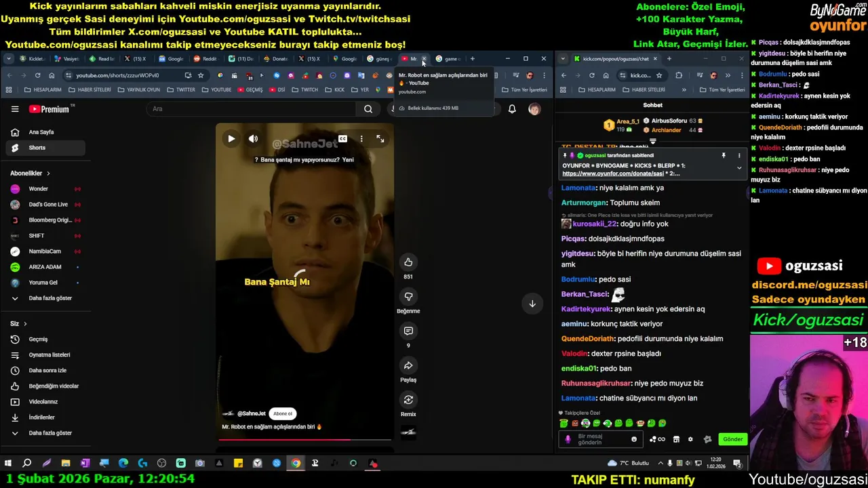Show more subscriptions under Yoruma Gel

point(45,298)
